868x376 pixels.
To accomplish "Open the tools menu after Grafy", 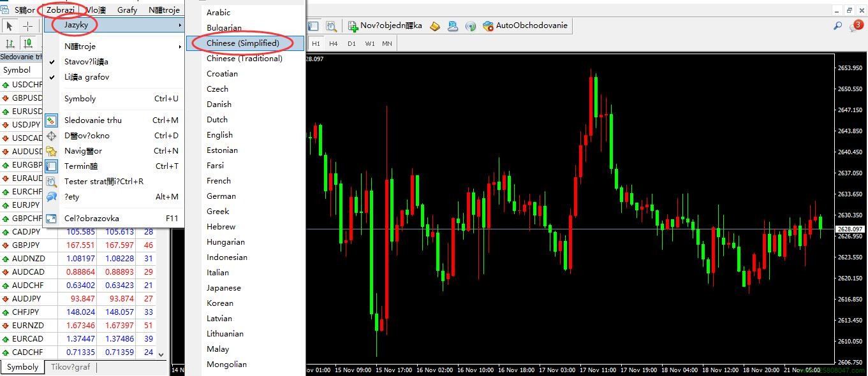I will pos(164,10).
